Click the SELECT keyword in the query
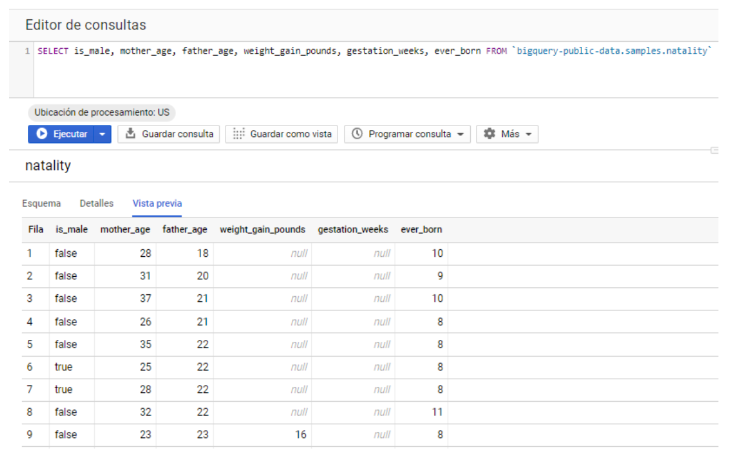This screenshot has width=732, height=462. click(53, 51)
